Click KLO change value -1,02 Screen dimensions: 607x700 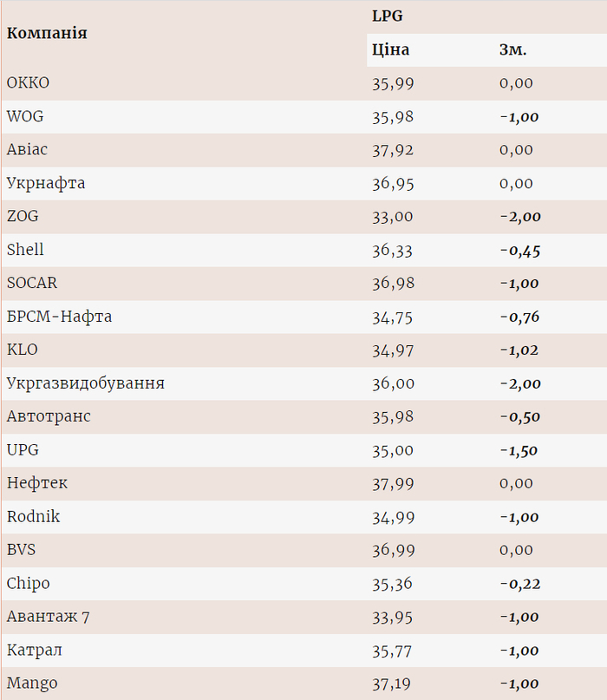coord(519,350)
